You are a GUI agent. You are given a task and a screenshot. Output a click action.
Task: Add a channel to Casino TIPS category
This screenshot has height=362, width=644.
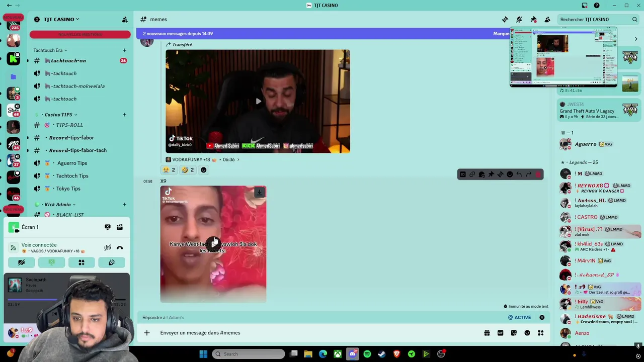124,115
